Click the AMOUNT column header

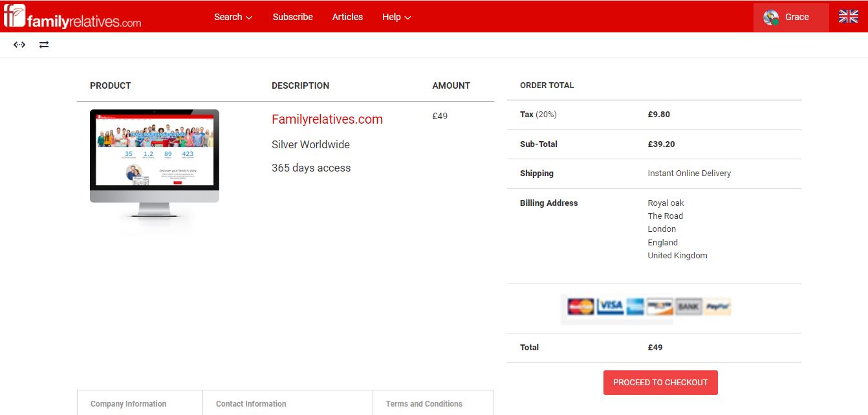tap(451, 85)
